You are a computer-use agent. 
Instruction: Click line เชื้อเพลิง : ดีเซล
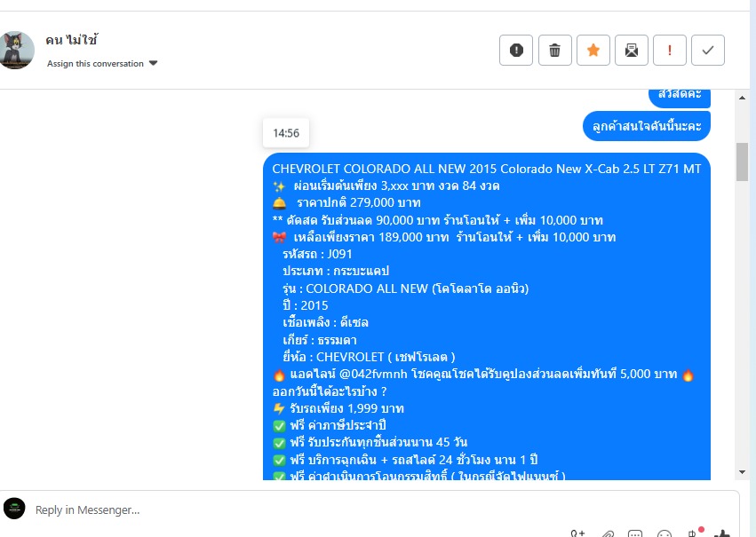[325, 323]
